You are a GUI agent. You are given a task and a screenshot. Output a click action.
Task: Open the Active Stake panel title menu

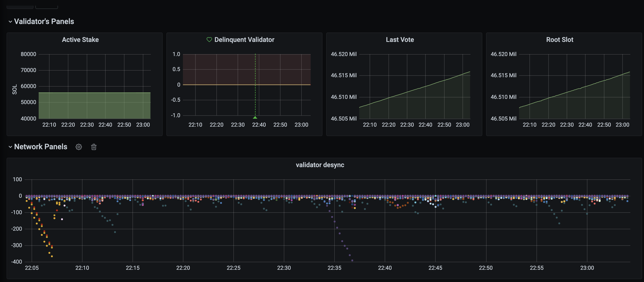click(80, 40)
